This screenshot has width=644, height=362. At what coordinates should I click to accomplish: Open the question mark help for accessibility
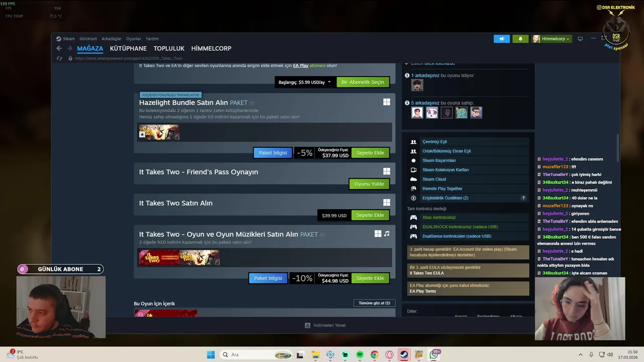click(523, 198)
